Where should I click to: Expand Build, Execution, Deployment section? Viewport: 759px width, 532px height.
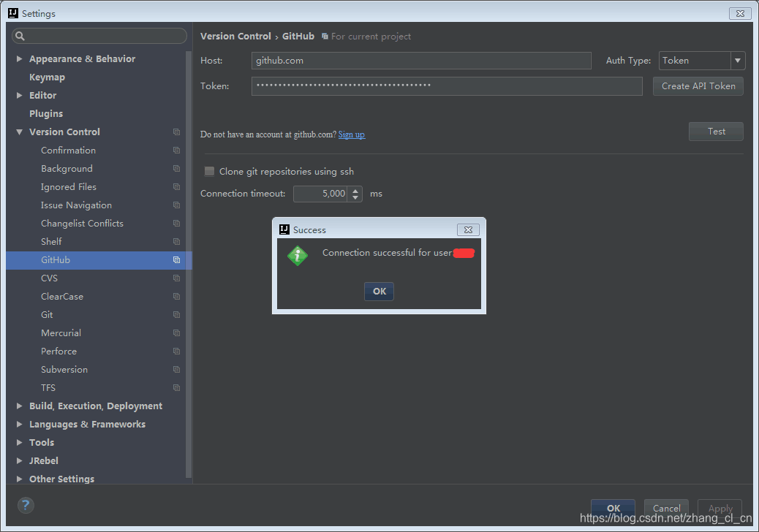19,406
